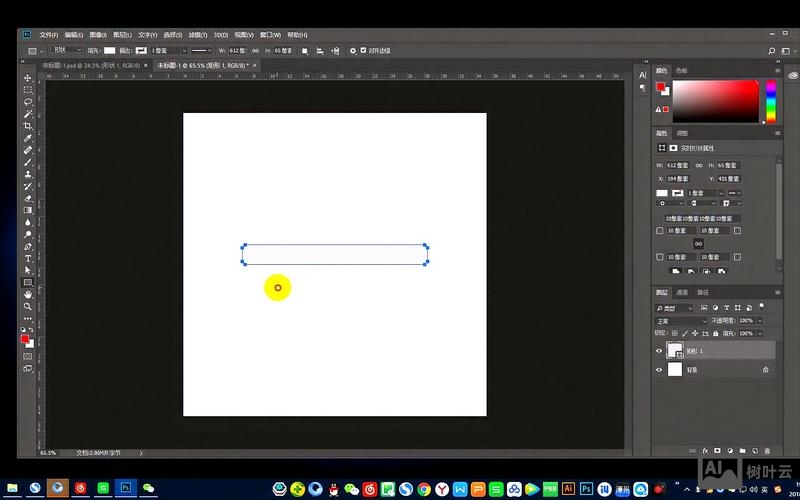Screen dimensions: 800x500
Task: Click the W width field in options bar
Action: click(x=237, y=50)
